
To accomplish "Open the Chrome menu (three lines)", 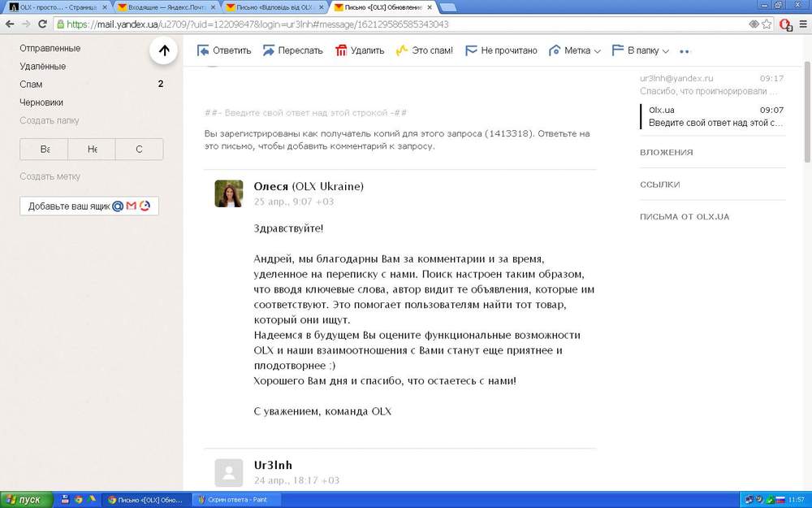I will [x=803, y=24].
